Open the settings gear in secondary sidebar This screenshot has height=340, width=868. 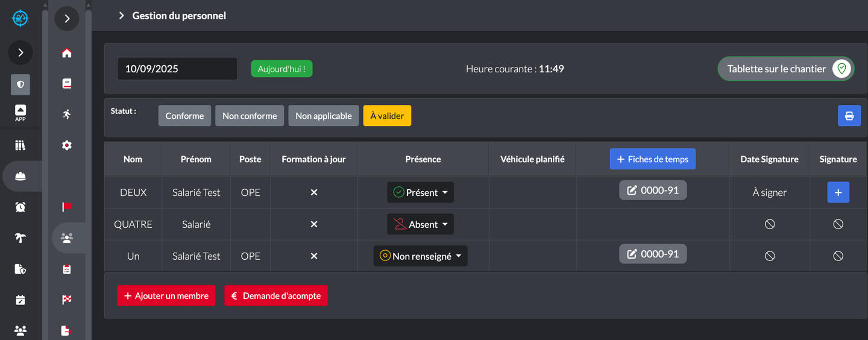coord(67,145)
